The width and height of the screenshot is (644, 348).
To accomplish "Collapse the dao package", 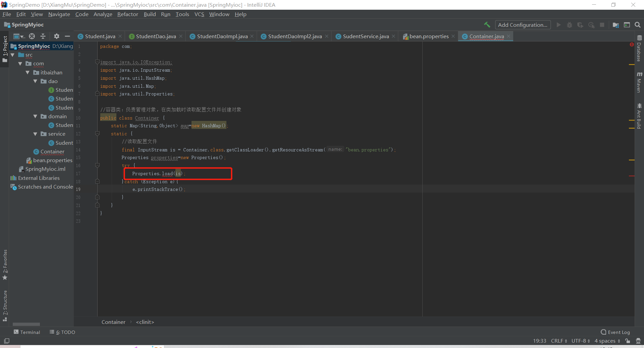I will (35, 81).
